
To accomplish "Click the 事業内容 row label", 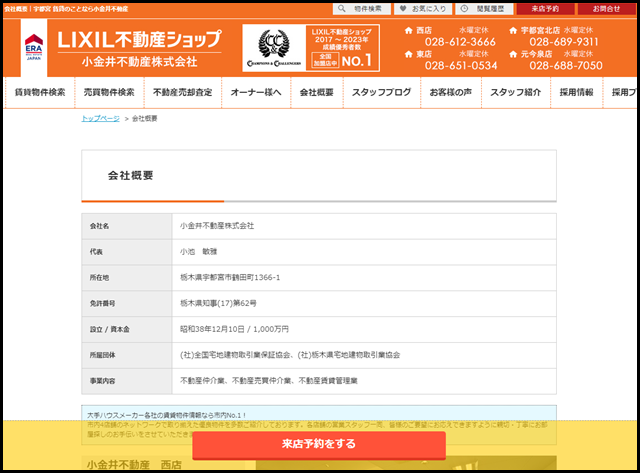I will [x=102, y=381].
